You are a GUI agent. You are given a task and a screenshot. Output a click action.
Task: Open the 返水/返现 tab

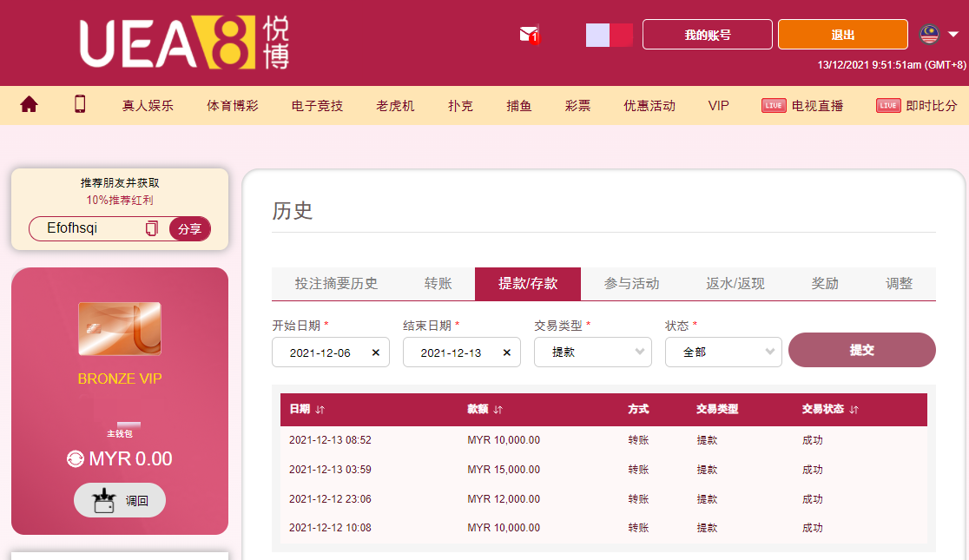735,284
